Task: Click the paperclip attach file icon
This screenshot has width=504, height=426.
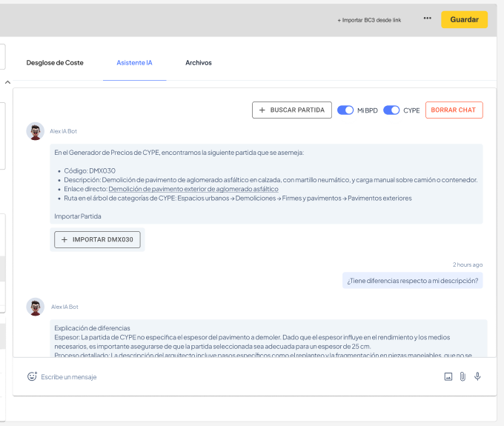Action: tap(462, 376)
